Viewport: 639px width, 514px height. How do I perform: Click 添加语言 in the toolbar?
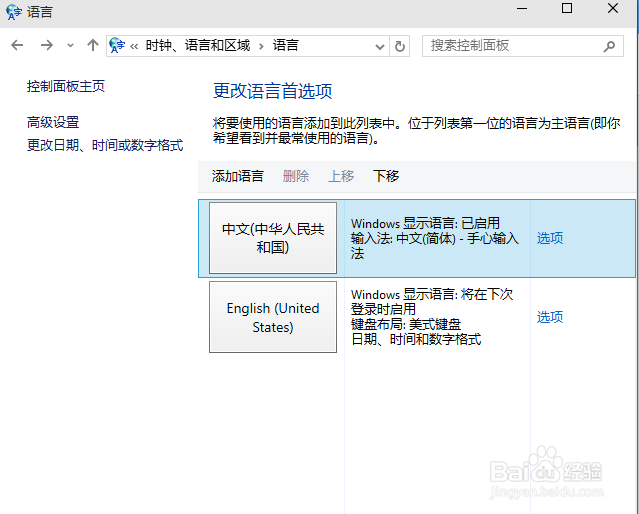pos(238,176)
